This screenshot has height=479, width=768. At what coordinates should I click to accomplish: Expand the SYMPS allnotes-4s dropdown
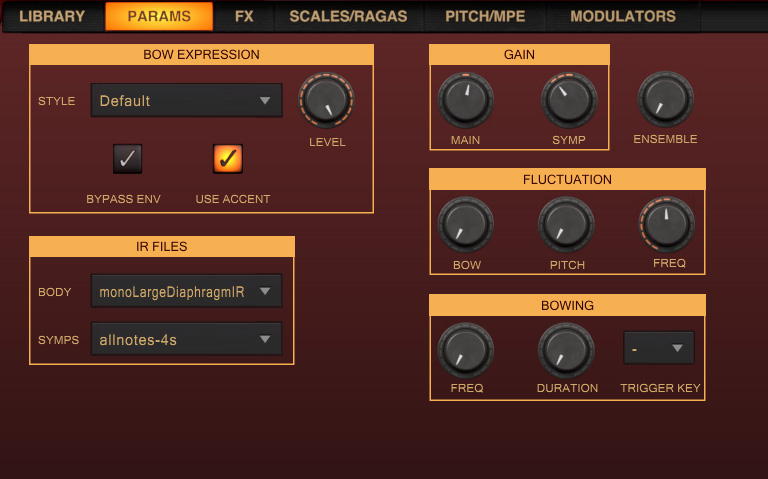(186, 339)
